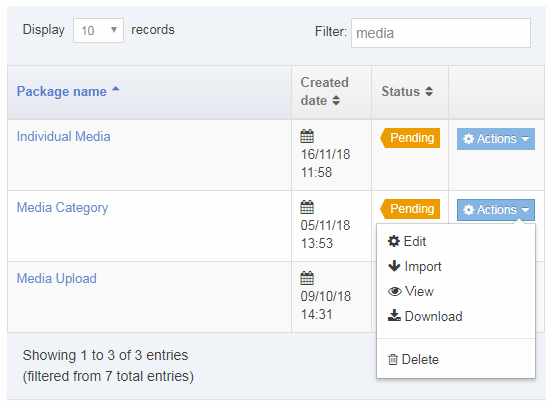
Task: Click the calendar icon in Individual Media row
Action: [307, 136]
